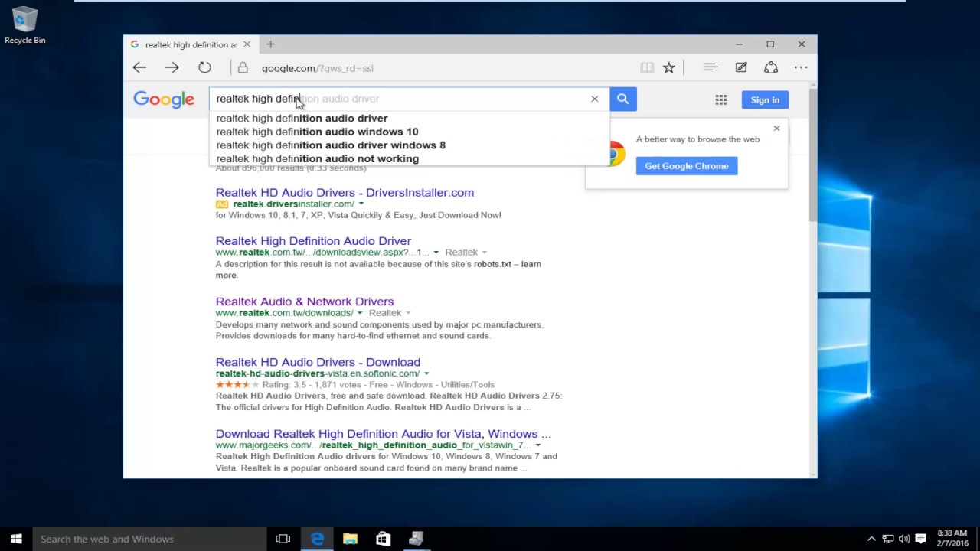This screenshot has height=551, width=980.
Task: Select the suggestion ending "audio driver windows 8"
Action: click(410, 145)
